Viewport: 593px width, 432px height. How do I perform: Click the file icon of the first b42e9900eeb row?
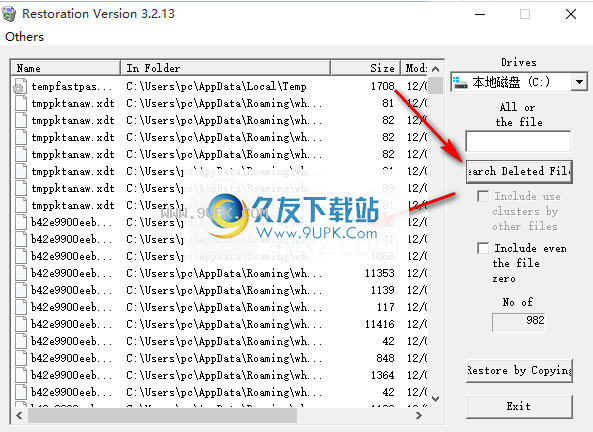point(21,222)
